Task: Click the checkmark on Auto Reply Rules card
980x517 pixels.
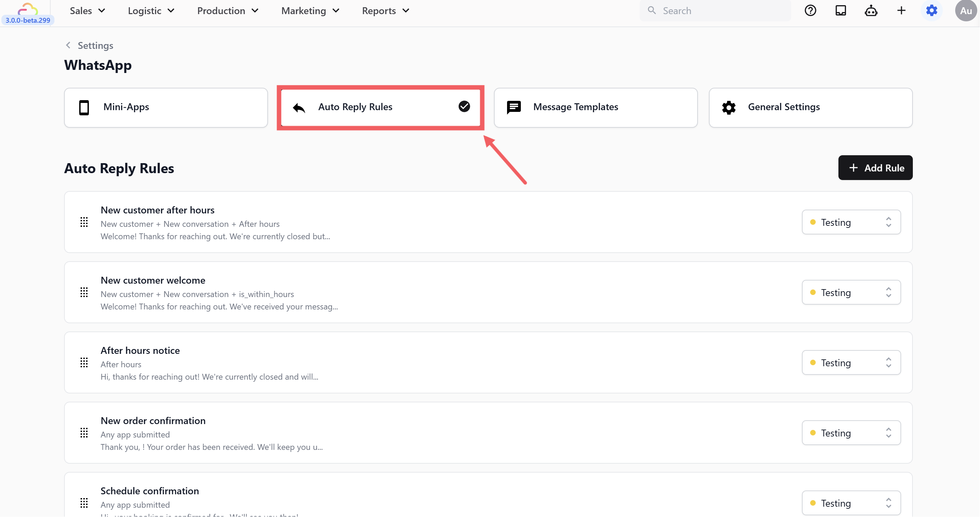Action: (464, 106)
